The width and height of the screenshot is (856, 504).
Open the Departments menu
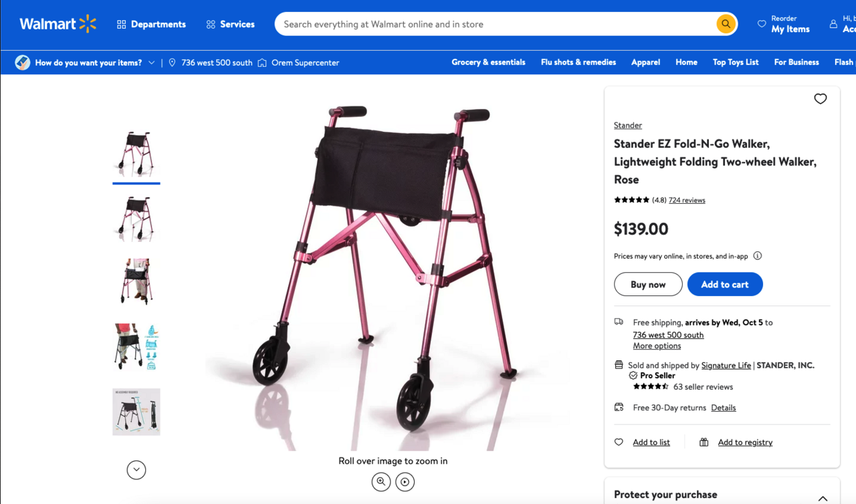coord(151,24)
